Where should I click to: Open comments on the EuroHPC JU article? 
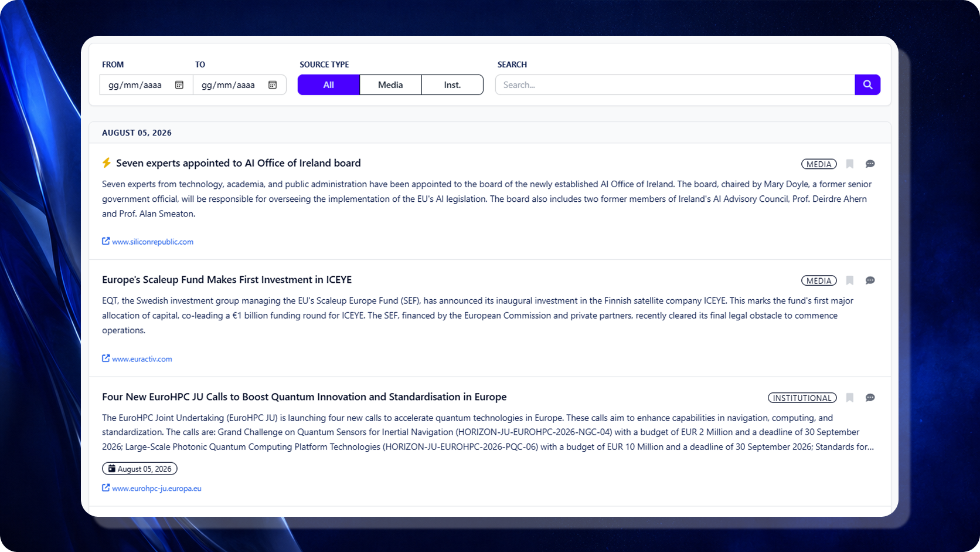click(870, 398)
